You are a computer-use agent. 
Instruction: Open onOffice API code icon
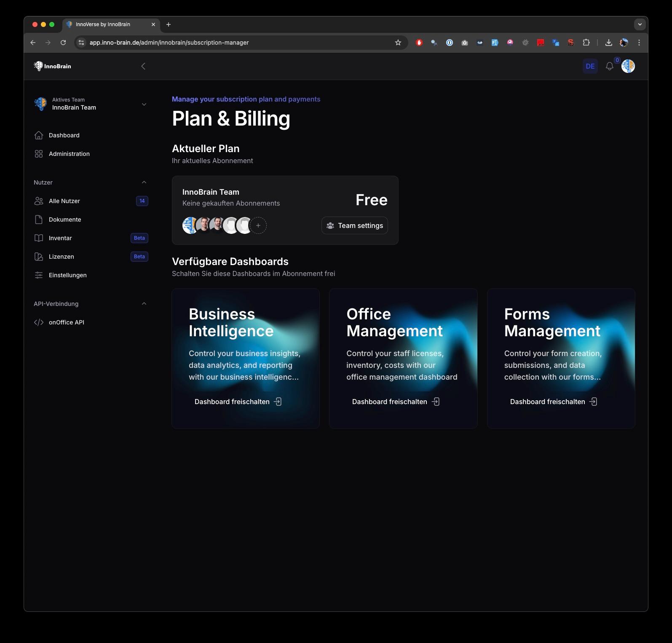coord(39,322)
